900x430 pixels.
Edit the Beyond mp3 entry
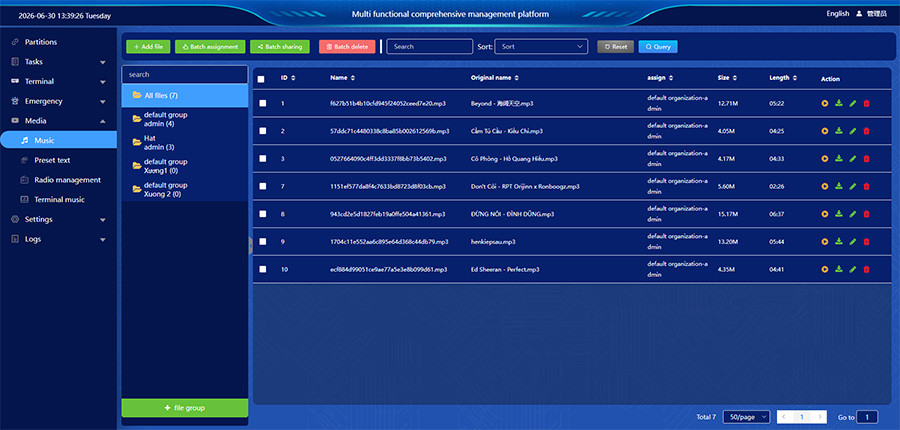click(852, 103)
